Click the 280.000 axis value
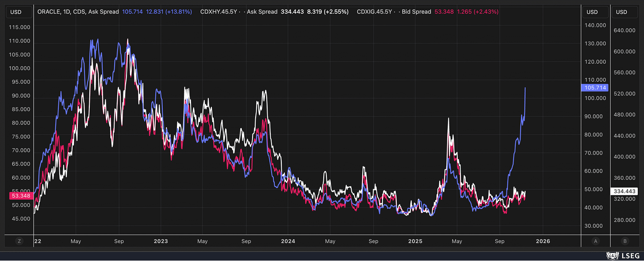The image size is (644, 261). point(625,220)
